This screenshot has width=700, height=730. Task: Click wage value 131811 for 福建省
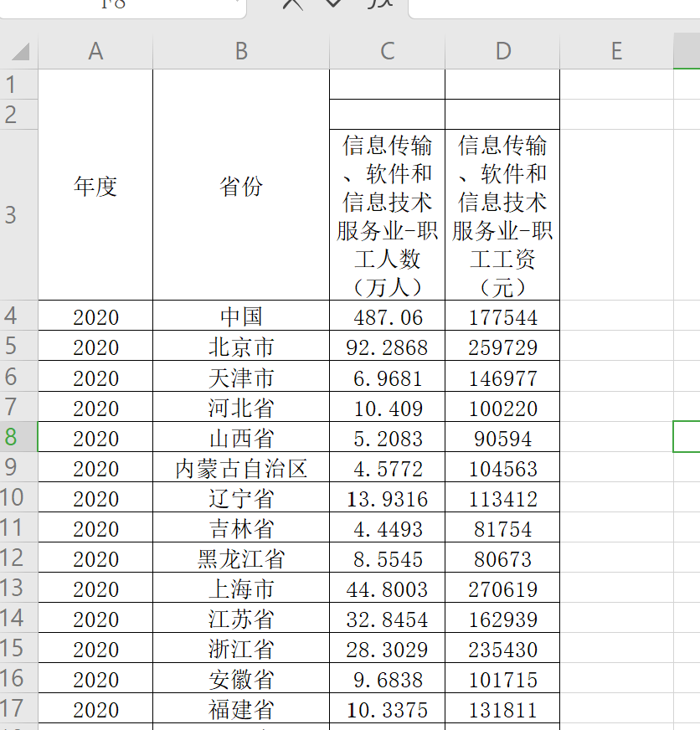(502, 708)
